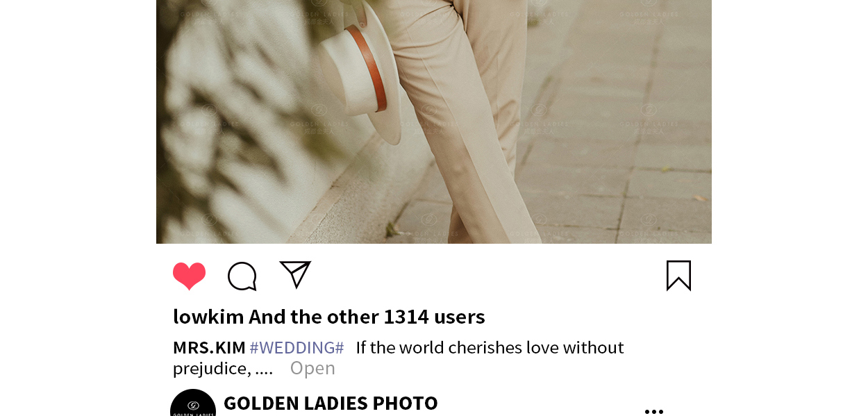
Task: Open the Golden Ladies round profile avatar
Action: pos(193,403)
